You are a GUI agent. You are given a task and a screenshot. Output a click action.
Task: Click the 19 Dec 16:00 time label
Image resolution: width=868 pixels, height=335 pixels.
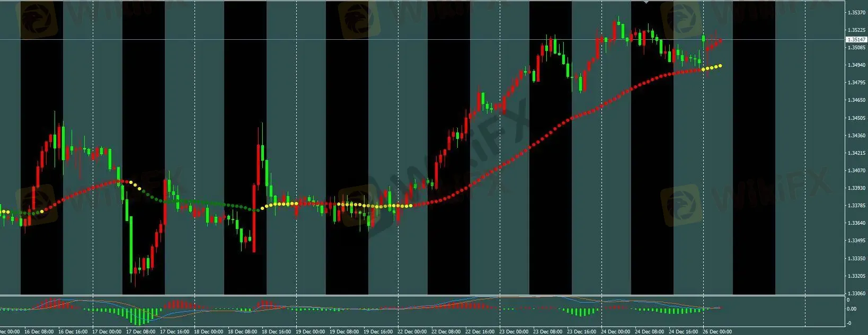(x=378, y=332)
